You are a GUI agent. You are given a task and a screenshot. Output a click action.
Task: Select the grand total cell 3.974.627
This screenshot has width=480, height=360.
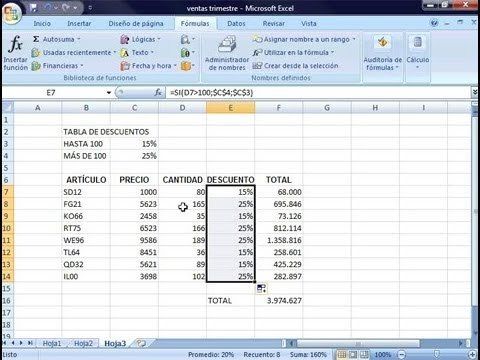click(279, 301)
